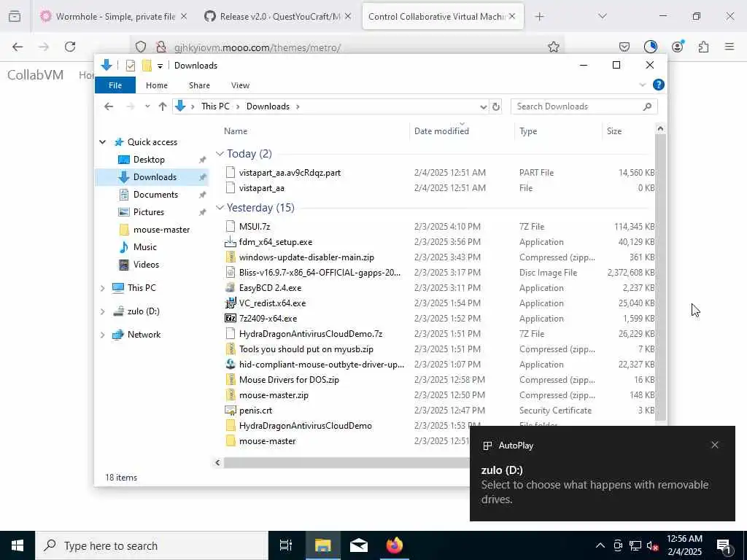Open the File ribbon tab

click(115, 85)
